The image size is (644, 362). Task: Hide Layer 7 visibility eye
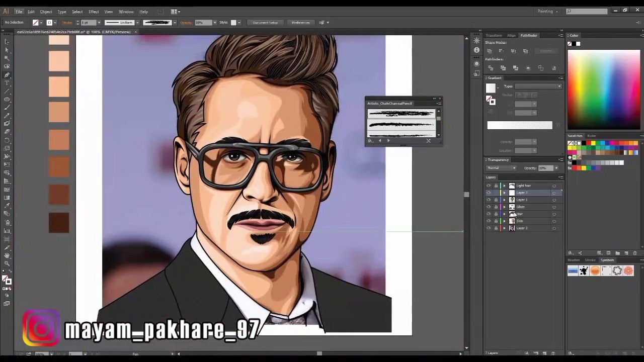(489, 193)
